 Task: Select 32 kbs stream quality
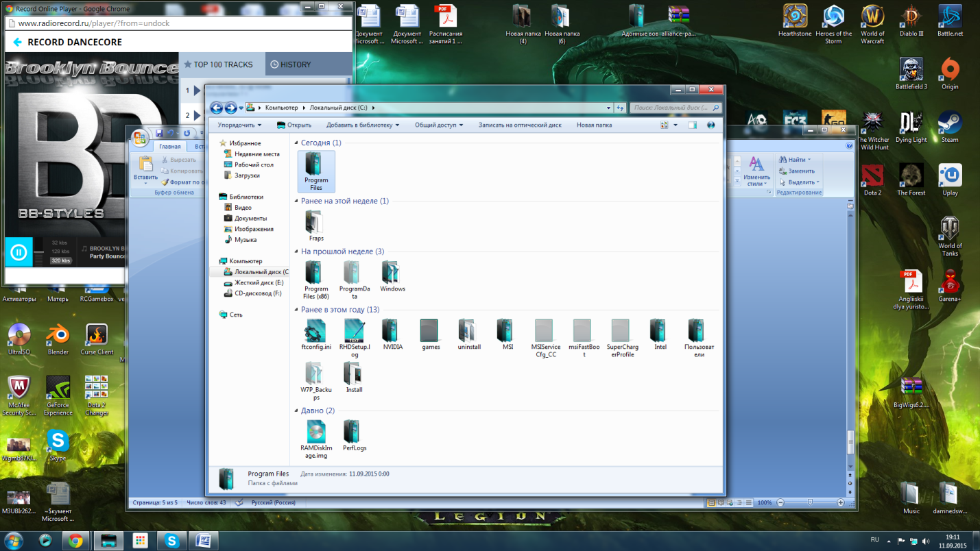(x=60, y=243)
